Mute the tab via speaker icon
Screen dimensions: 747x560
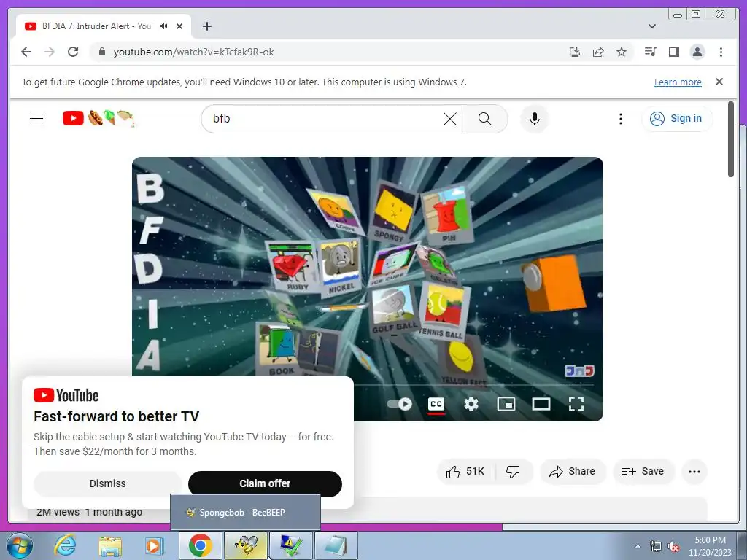(x=164, y=26)
